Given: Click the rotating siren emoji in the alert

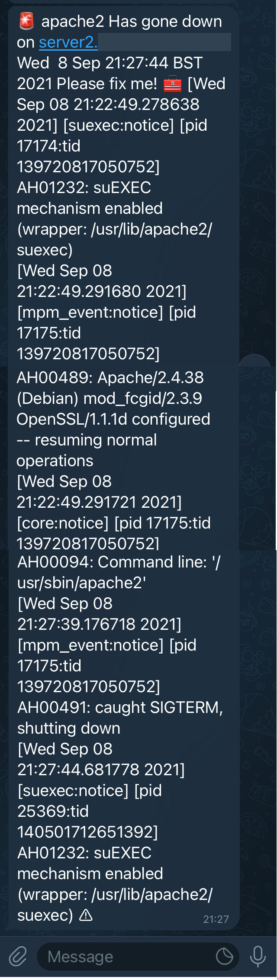Looking at the screenshot, I should [27, 20].
